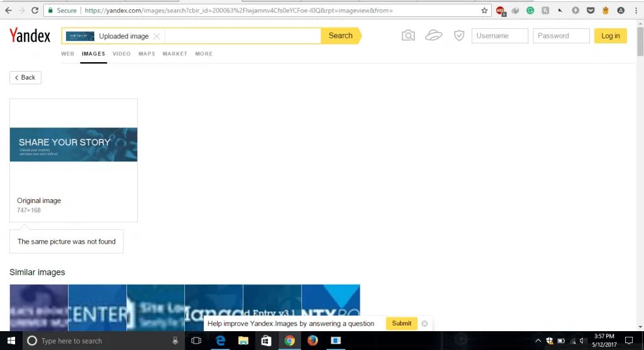Remove the uploaded image from search
This screenshot has height=350, width=644.
[157, 36]
